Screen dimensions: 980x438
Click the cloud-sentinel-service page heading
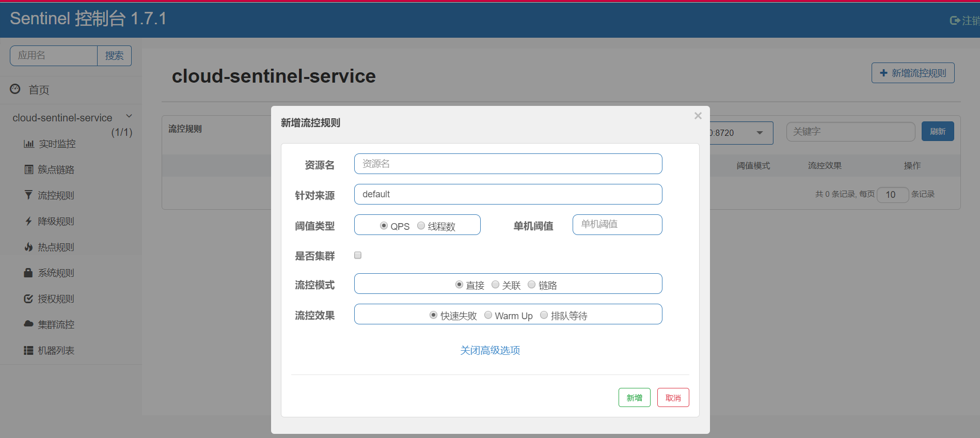pos(274,76)
